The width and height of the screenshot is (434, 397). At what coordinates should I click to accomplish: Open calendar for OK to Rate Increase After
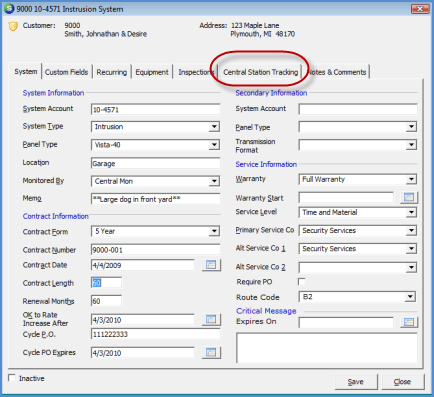(211, 319)
